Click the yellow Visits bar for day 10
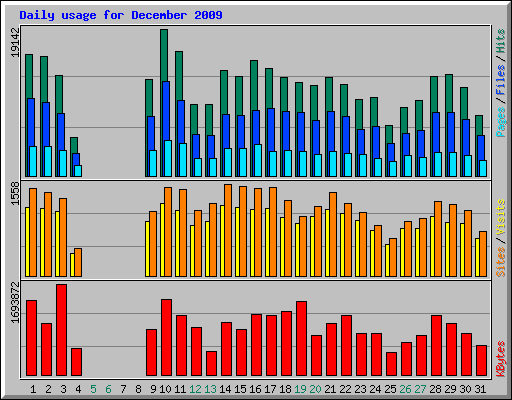Image resolution: width=512 pixels, height=400 pixels. pyautogui.click(x=162, y=240)
